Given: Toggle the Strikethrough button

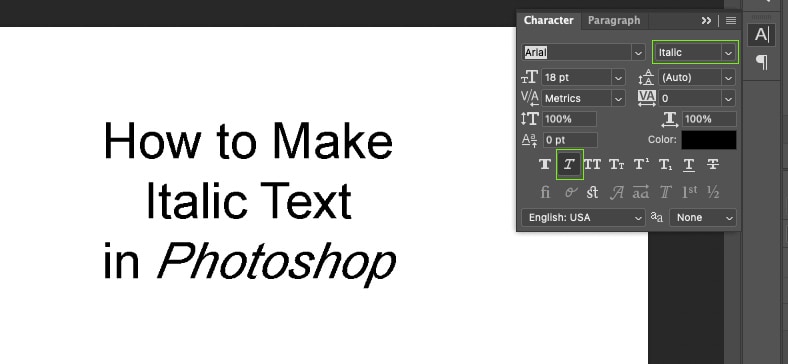Looking at the screenshot, I should click(x=713, y=164).
